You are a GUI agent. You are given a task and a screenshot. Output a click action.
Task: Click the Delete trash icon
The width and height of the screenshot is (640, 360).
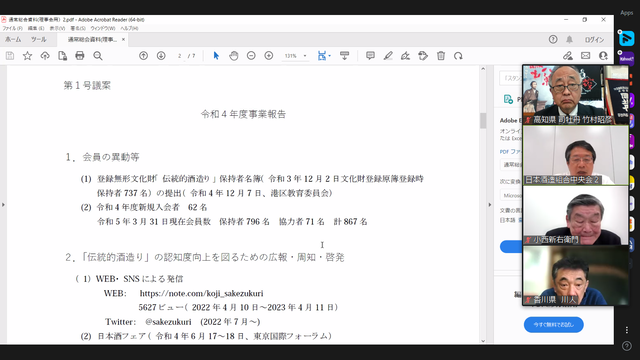[x=441, y=56]
